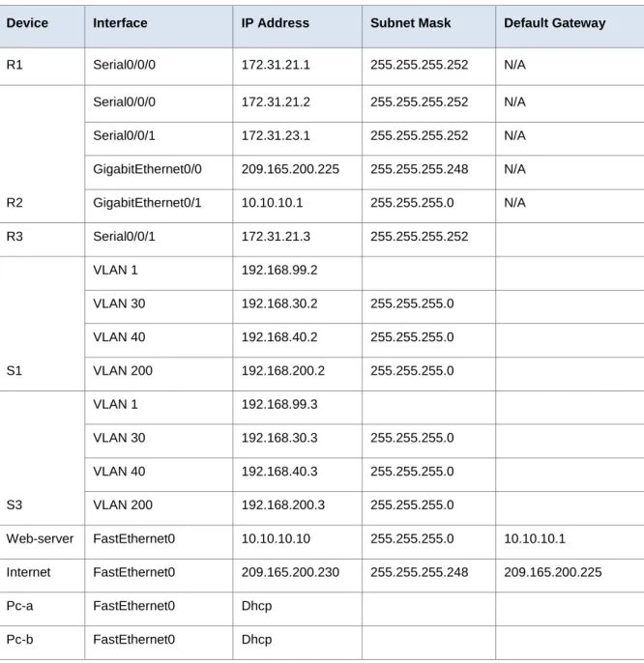
Task: Click IP address 172.31.21.1
Action: tap(276, 65)
